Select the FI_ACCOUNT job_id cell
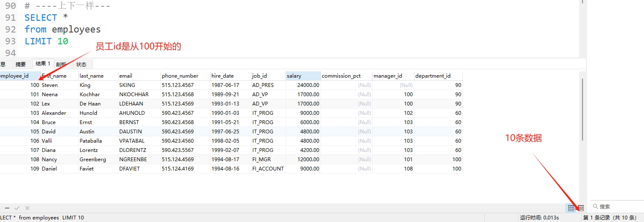The image size is (644, 222). 268,169
